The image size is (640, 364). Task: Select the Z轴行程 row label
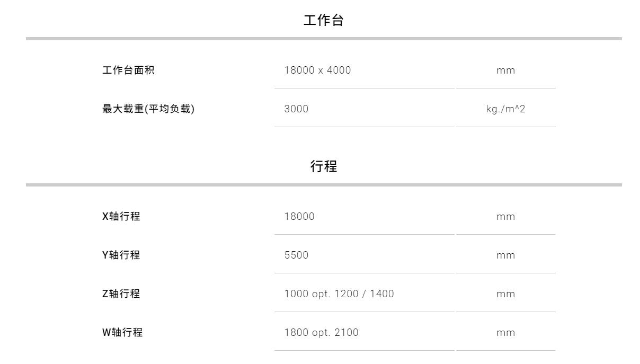(121, 294)
